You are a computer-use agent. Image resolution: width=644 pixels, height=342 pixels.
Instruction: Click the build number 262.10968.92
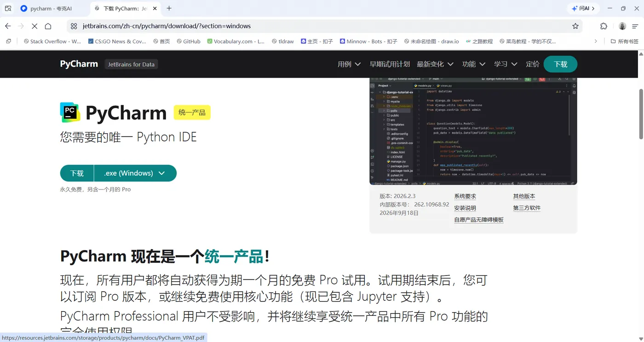pyautogui.click(x=431, y=205)
